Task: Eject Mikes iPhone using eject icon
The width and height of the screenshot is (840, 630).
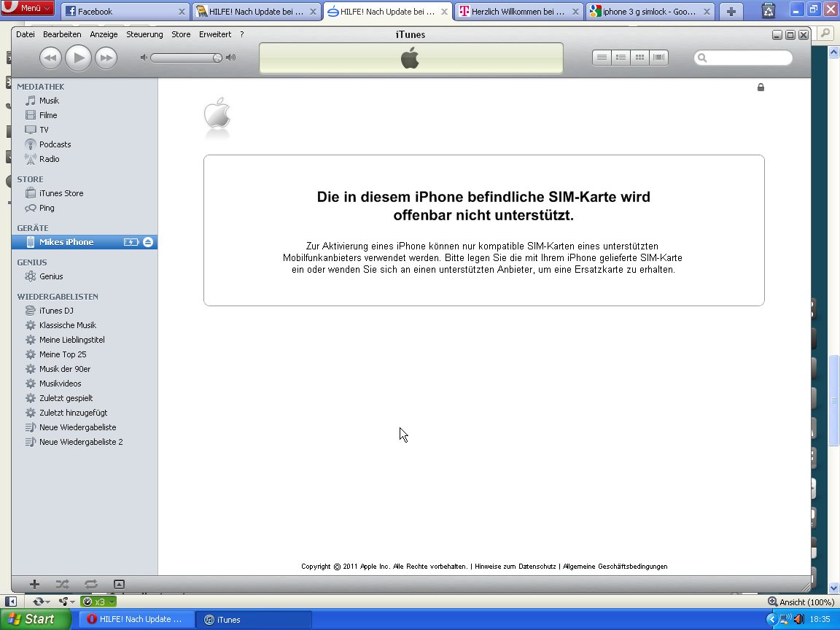Action: coord(148,242)
